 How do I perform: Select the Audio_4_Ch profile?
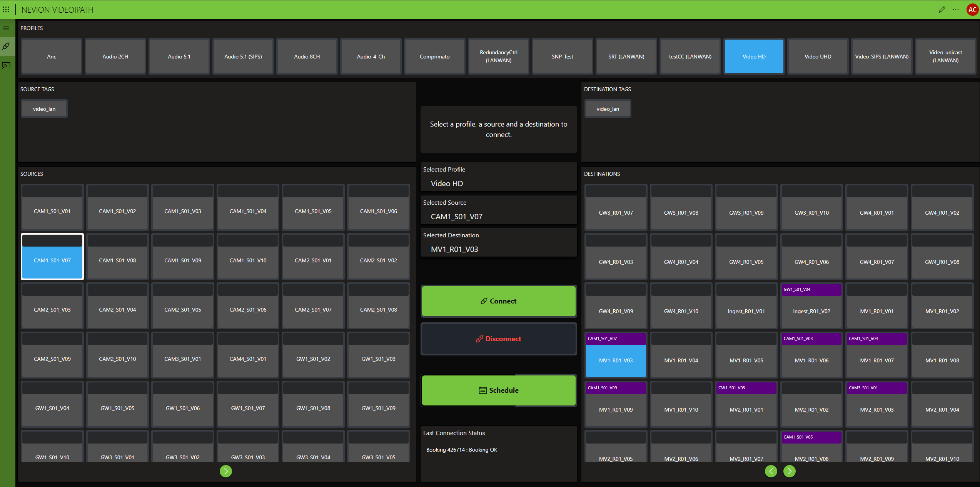[x=371, y=56]
